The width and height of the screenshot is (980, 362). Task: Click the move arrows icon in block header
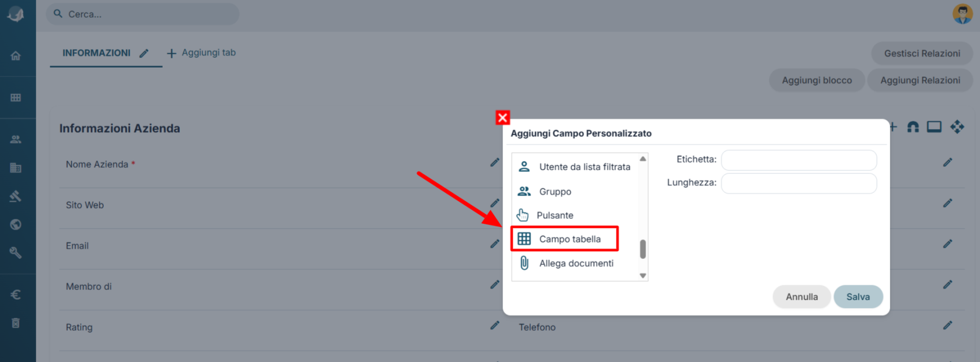957,126
